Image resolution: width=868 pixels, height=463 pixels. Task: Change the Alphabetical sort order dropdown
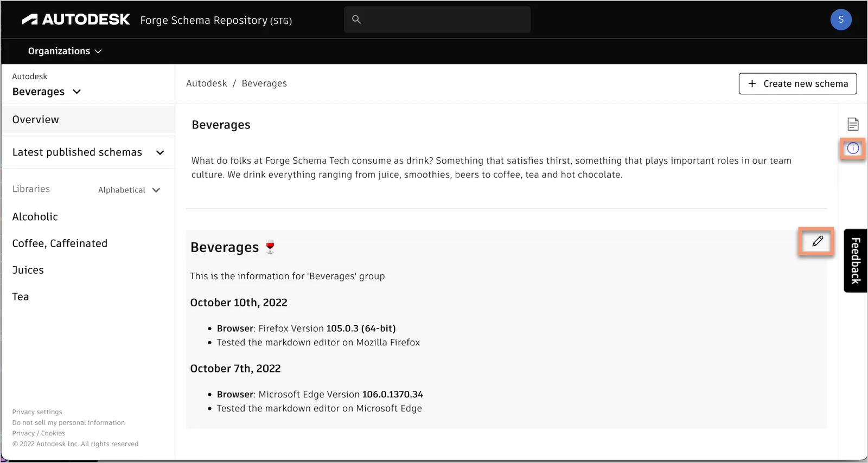coord(129,190)
